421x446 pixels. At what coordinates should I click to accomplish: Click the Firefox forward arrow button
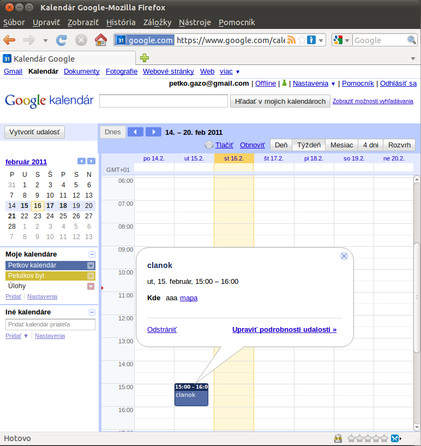tap(29, 40)
